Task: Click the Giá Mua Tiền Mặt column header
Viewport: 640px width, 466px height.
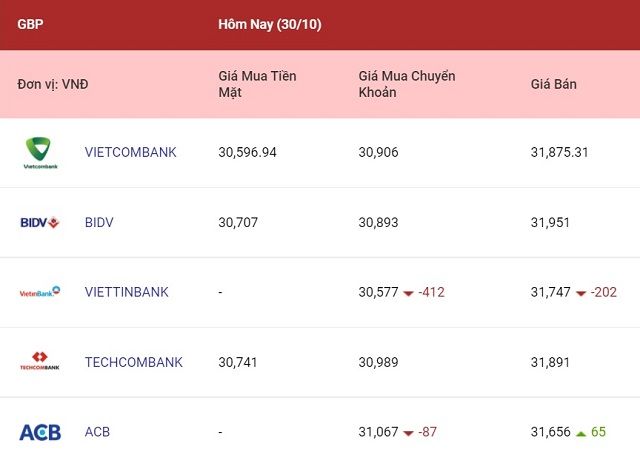Action: point(257,84)
